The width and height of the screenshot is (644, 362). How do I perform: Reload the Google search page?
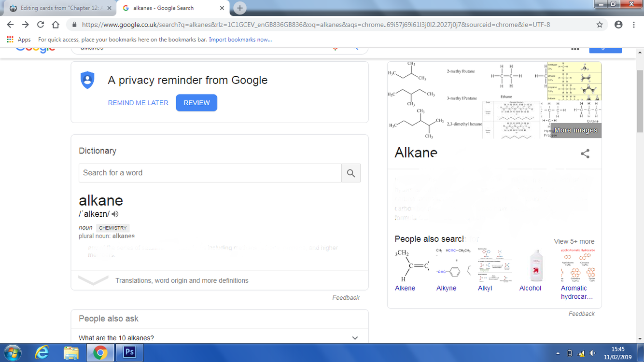[x=41, y=25]
